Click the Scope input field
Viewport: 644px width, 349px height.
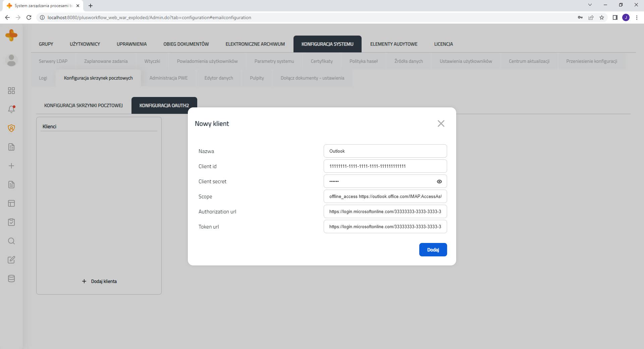click(385, 196)
